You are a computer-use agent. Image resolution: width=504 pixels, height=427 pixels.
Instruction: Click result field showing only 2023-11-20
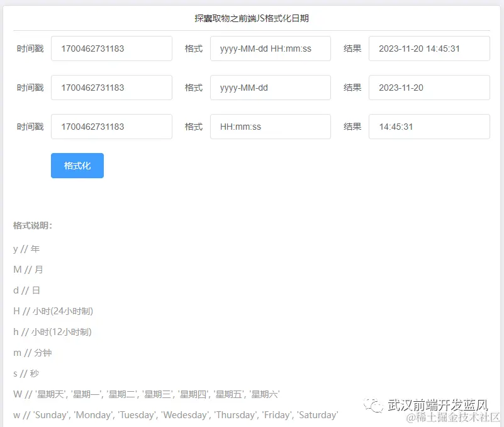[x=429, y=88]
